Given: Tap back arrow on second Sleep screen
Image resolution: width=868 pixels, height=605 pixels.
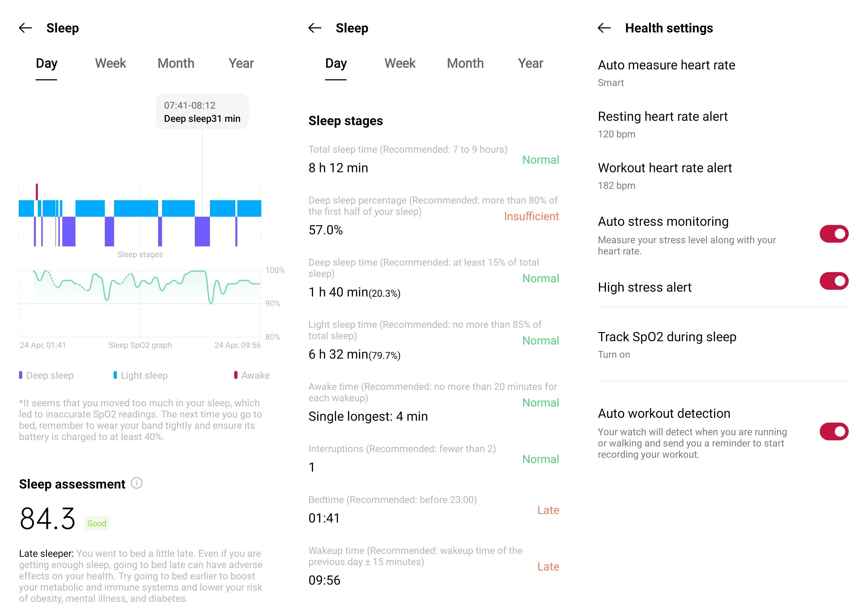Looking at the screenshot, I should [315, 28].
